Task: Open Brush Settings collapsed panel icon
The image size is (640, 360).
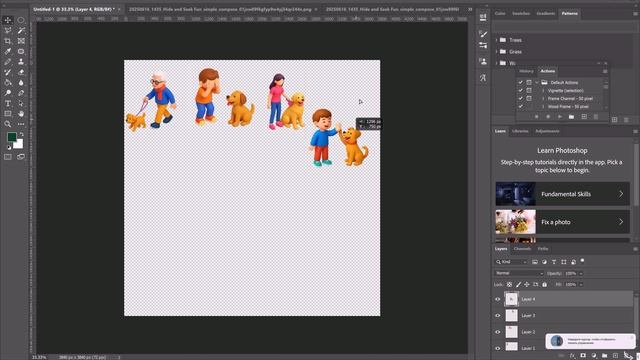Action: [x=483, y=34]
